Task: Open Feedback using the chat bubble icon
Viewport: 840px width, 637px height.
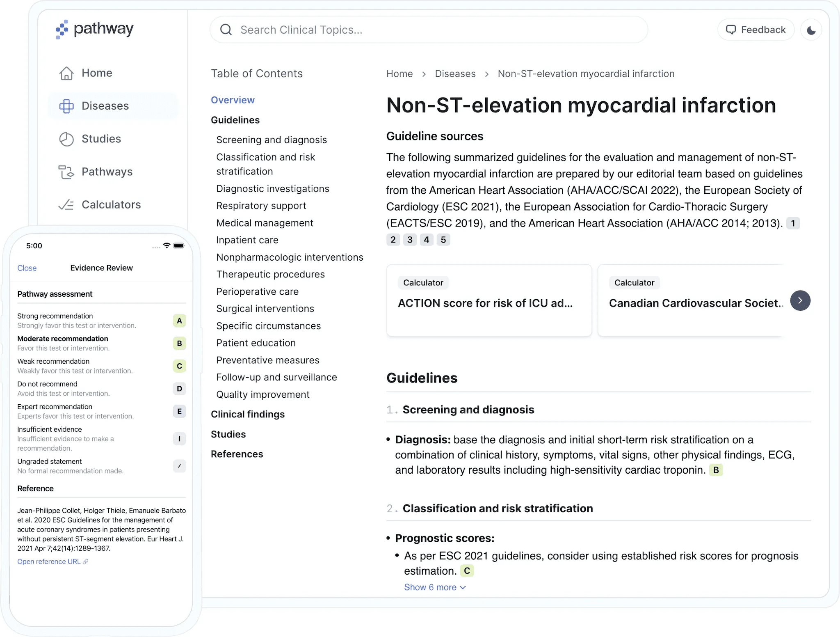Action: pyautogui.click(x=732, y=29)
